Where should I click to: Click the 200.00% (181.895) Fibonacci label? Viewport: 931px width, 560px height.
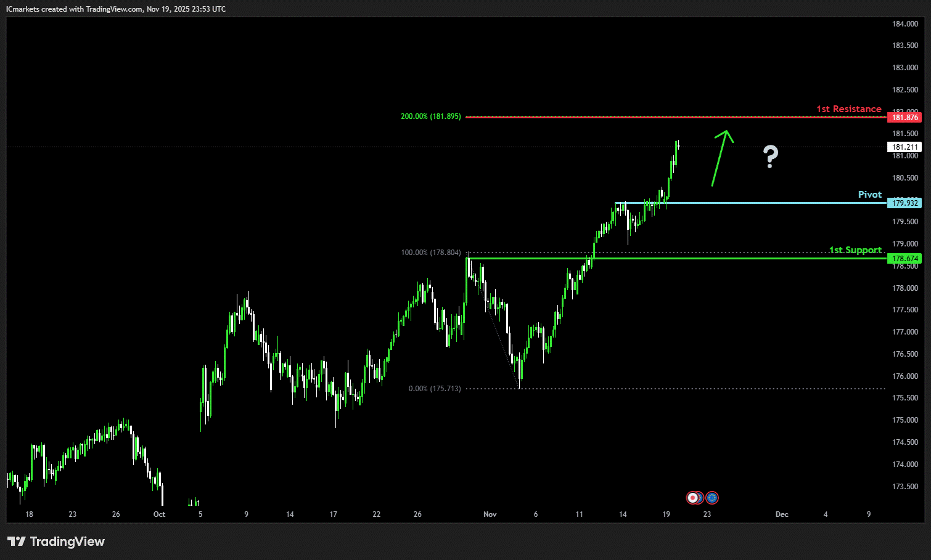[x=430, y=116]
